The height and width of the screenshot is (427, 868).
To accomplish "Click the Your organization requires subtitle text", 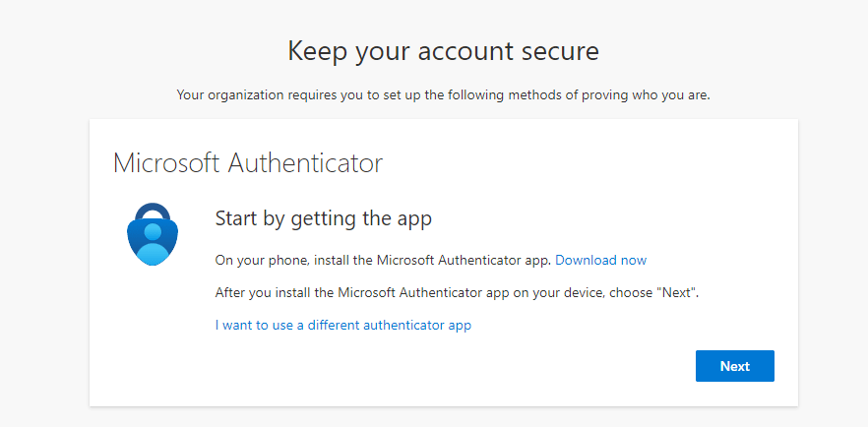I will (x=444, y=95).
